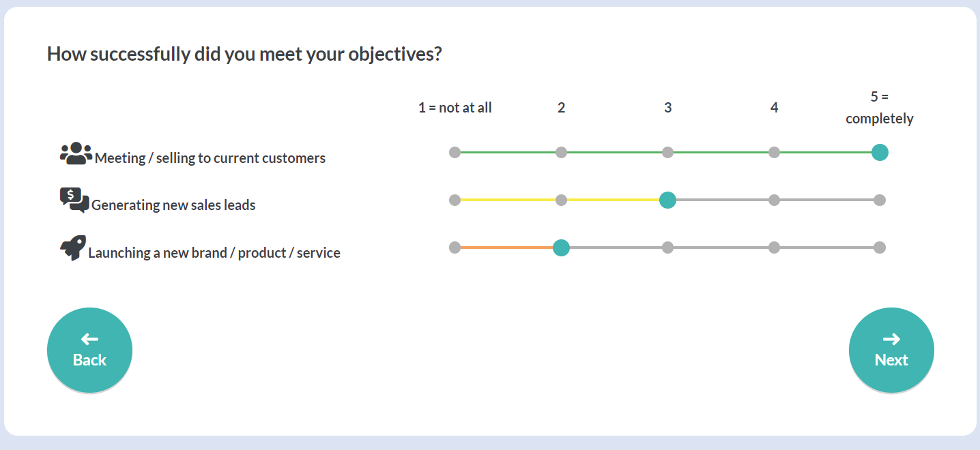Screen dimensions: 980x450
Task: Click the teal handle on brand launch slider
Action: [561, 247]
